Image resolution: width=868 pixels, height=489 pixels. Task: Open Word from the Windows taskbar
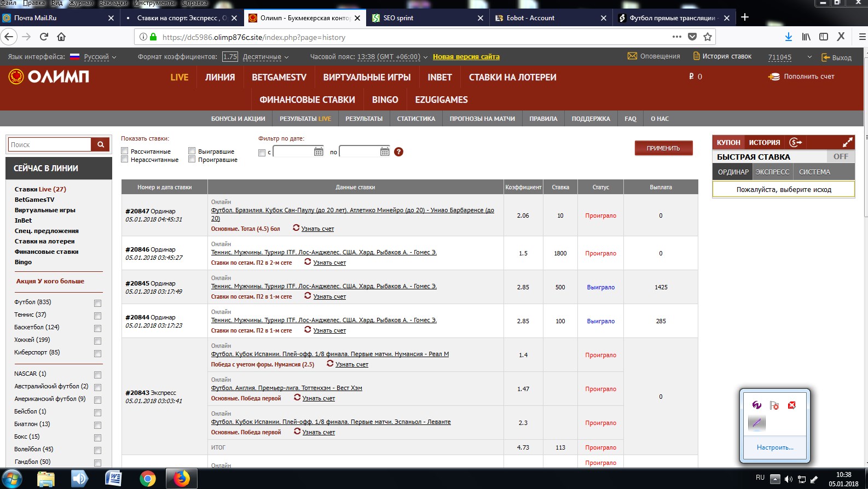pos(113,479)
